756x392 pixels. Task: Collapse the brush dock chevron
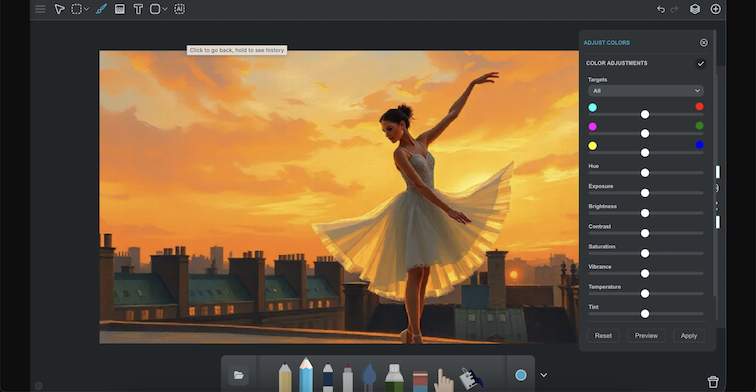coord(543,375)
